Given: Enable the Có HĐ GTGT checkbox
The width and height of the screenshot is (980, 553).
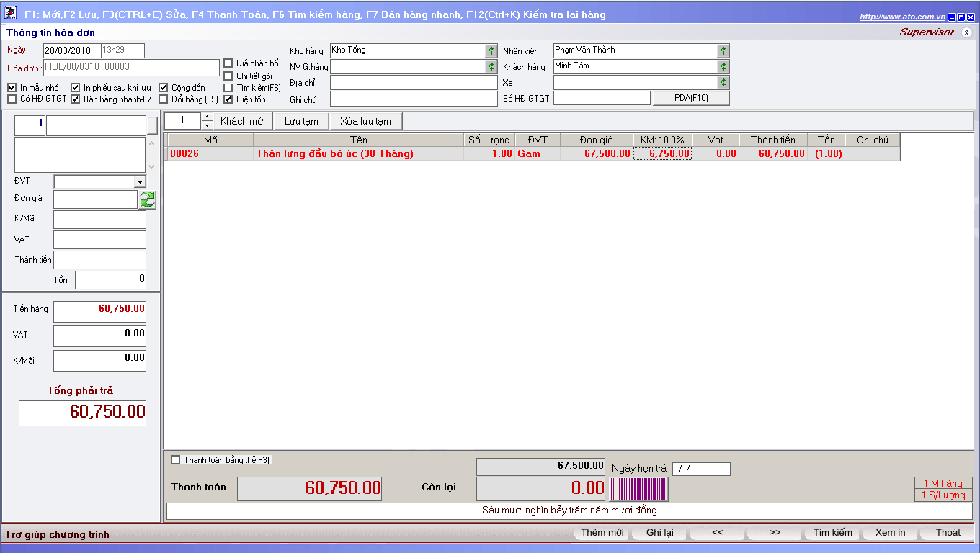Looking at the screenshot, I should point(12,99).
